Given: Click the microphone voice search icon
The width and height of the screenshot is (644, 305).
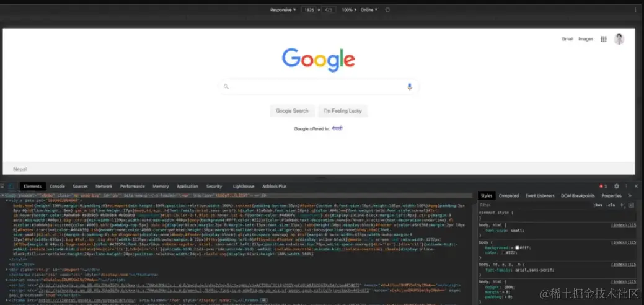Looking at the screenshot, I should point(410,86).
